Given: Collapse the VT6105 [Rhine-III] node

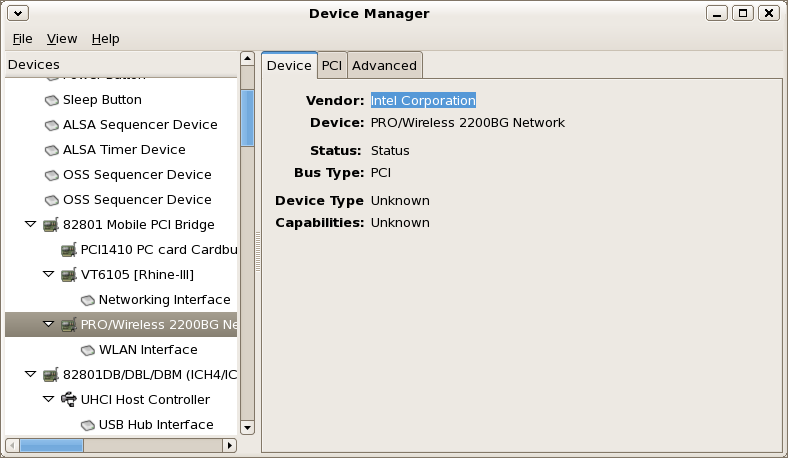Looking at the screenshot, I should point(49,274).
